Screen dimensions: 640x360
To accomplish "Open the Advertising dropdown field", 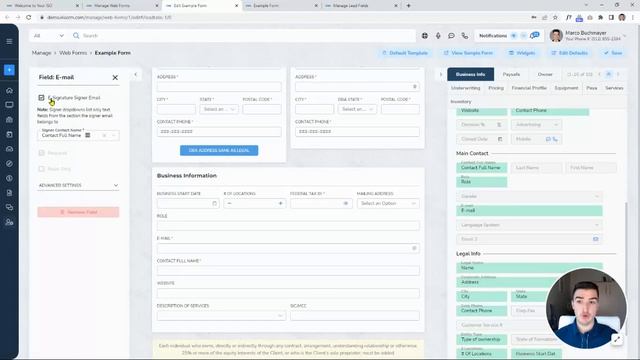I will 536,124.
